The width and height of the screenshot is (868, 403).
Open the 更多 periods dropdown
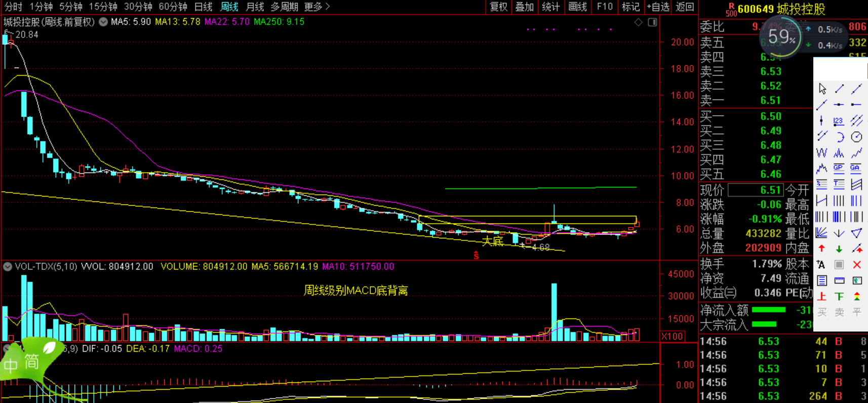317,7
